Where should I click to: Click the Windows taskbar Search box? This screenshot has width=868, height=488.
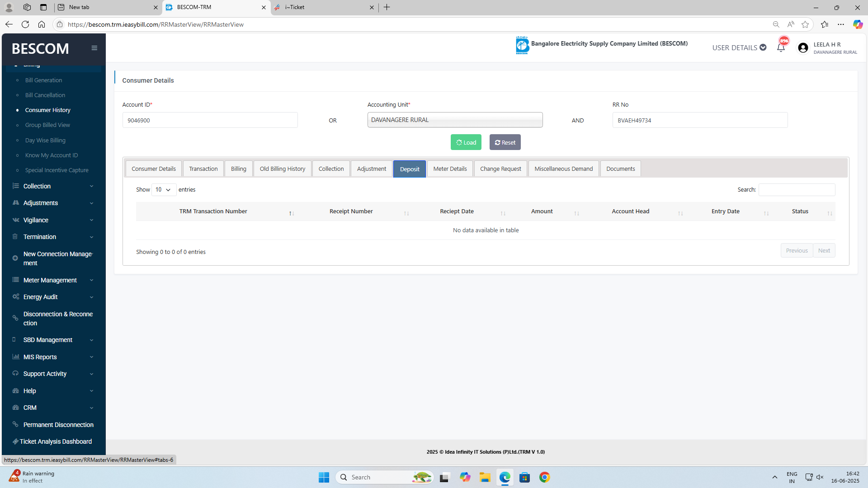click(384, 477)
